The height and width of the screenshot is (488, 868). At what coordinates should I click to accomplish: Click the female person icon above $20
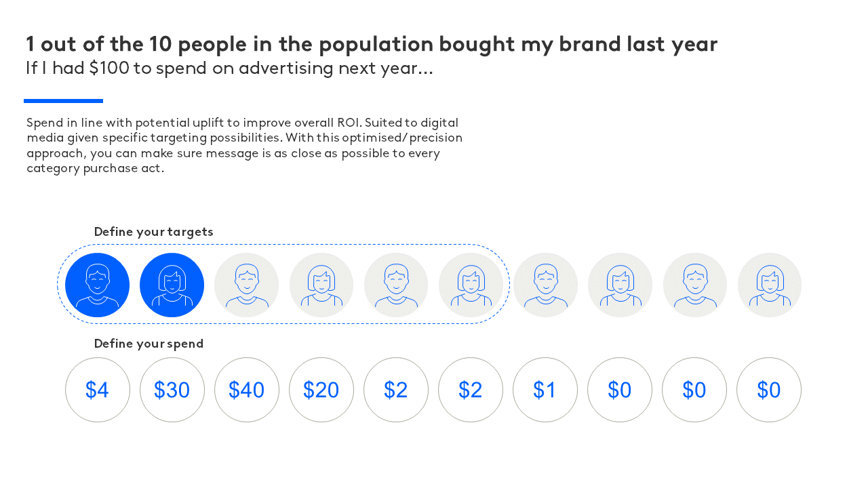(321, 285)
